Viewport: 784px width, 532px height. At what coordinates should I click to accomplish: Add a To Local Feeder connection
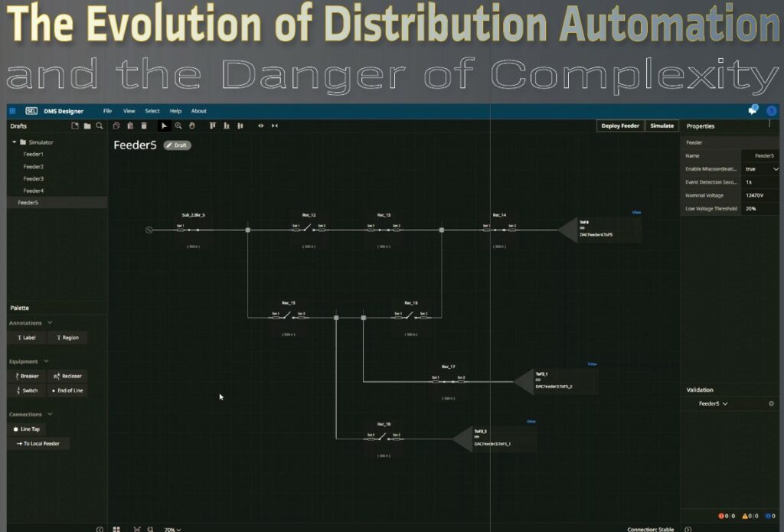[38, 443]
